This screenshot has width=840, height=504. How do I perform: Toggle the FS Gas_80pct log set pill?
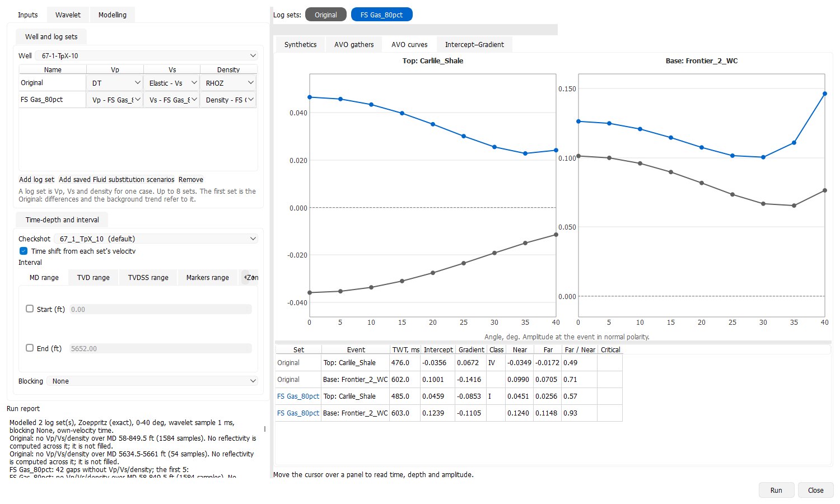(x=381, y=15)
